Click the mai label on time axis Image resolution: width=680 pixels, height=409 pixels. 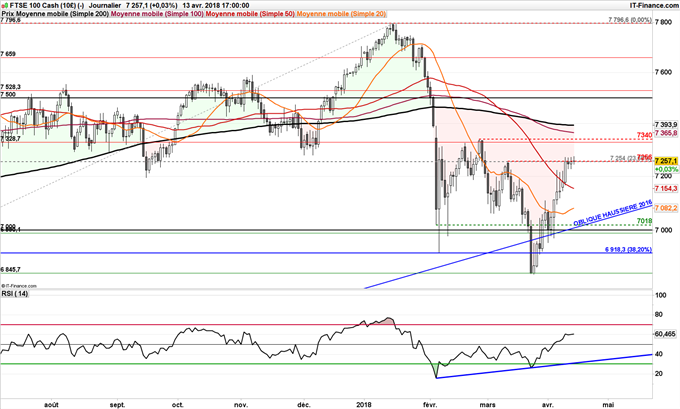pyautogui.click(x=608, y=405)
